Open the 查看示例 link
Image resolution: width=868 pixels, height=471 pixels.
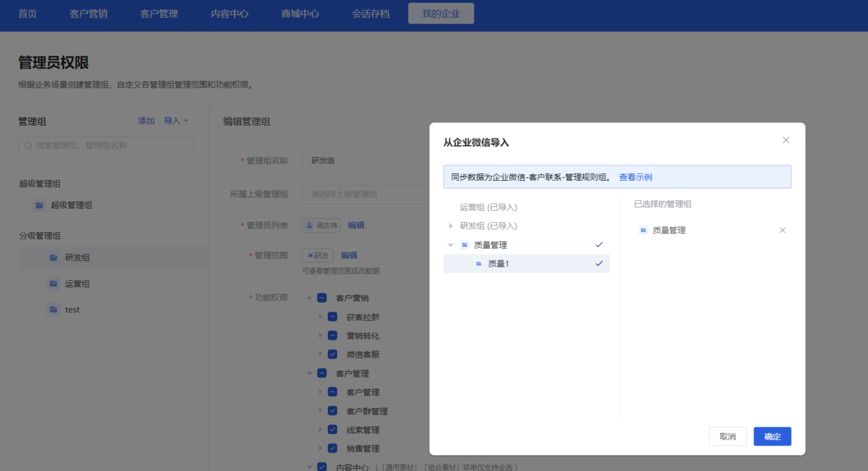pos(635,177)
